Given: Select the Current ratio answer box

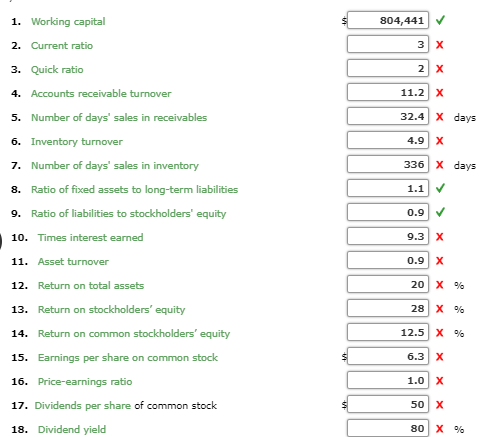Looking at the screenshot, I should point(388,44).
